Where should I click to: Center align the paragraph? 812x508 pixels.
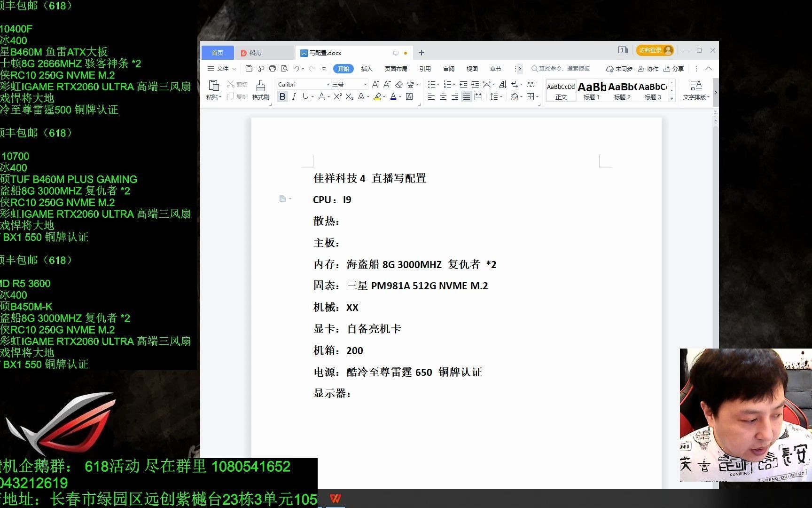click(443, 96)
